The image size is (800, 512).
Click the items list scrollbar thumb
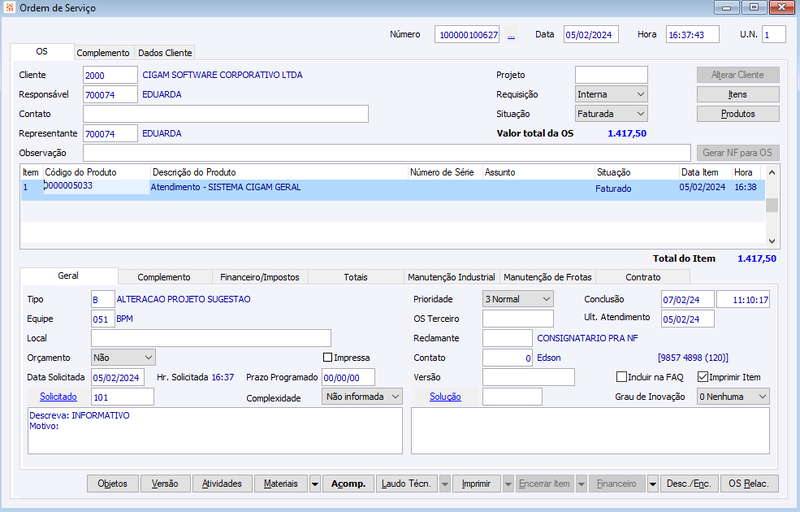click(772, 205)
